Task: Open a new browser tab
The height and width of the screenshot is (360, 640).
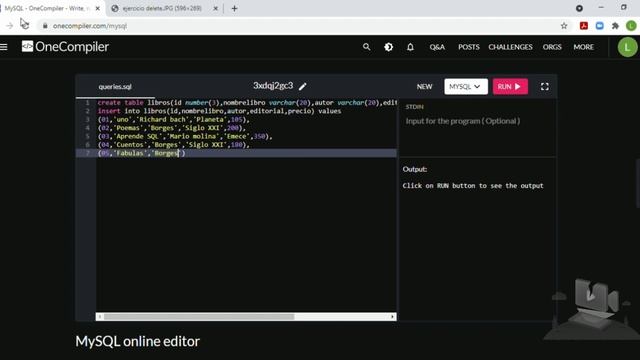Action: coord(234,8)
